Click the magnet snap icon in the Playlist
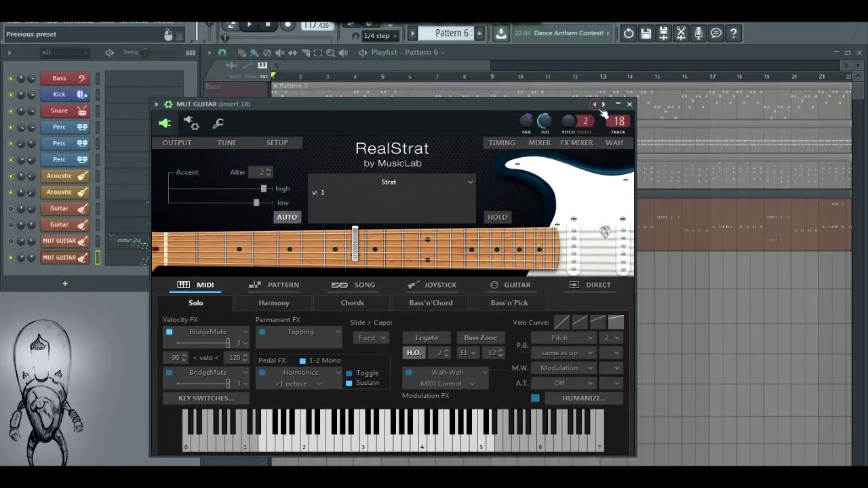 click(x=222, y=52)
